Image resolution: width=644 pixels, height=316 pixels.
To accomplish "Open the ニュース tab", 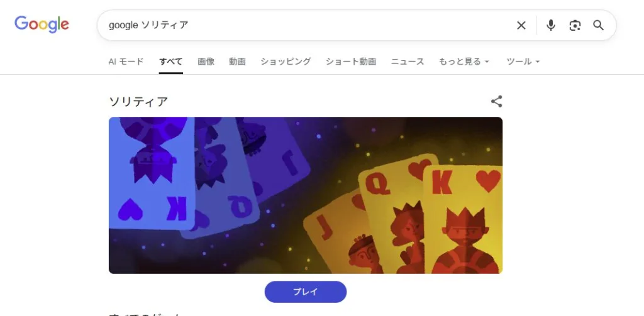I will (x=408, y=62).
